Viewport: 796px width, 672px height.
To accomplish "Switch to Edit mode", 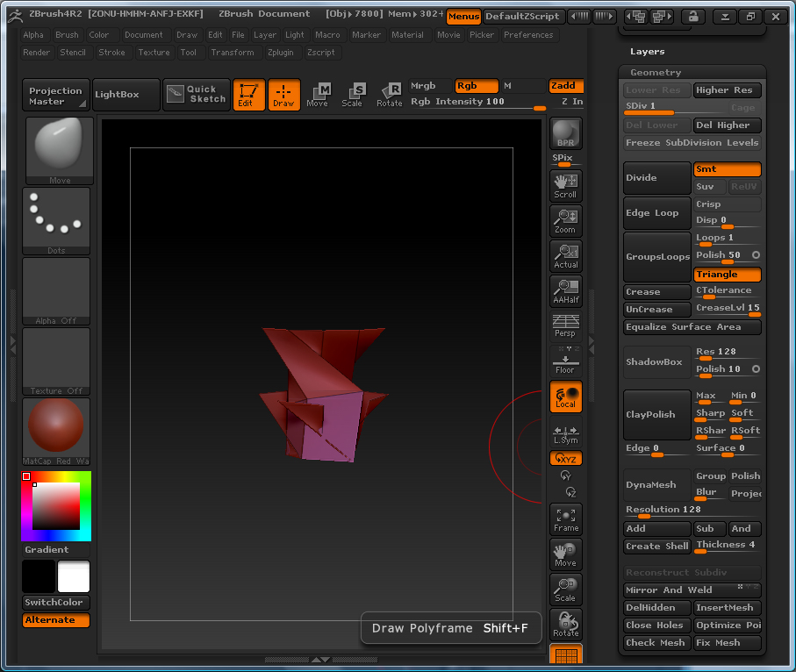I will tap(248, 94).
